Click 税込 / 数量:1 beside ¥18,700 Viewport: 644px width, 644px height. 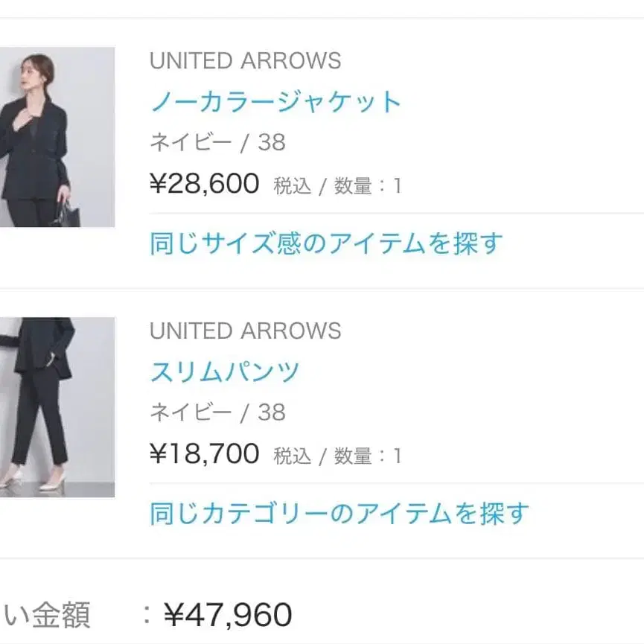(337, 456)
